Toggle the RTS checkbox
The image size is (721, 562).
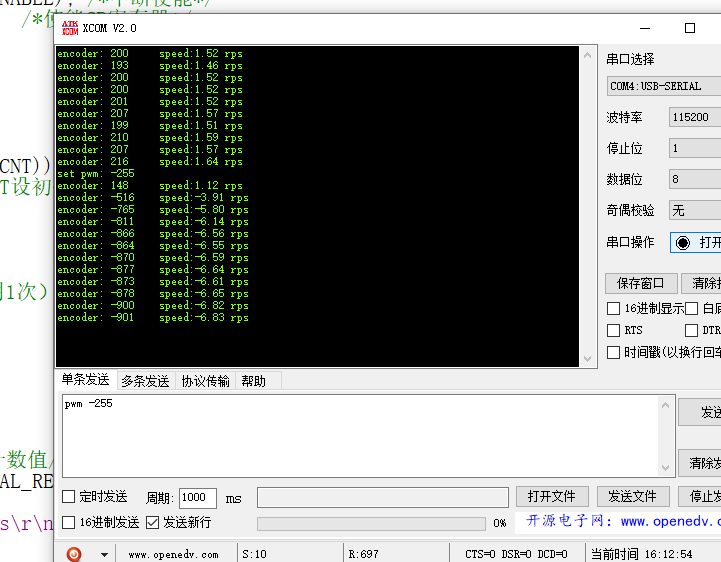point(613,330)
